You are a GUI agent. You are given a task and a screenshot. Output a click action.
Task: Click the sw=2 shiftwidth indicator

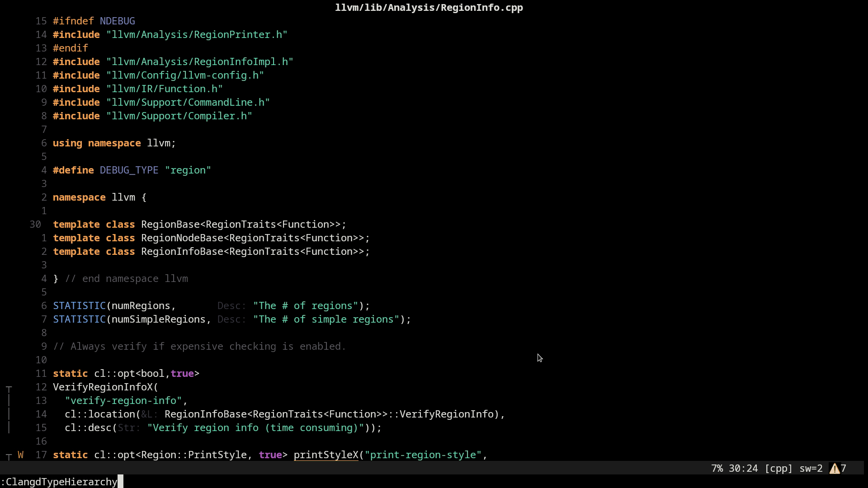tap(811, 469)
